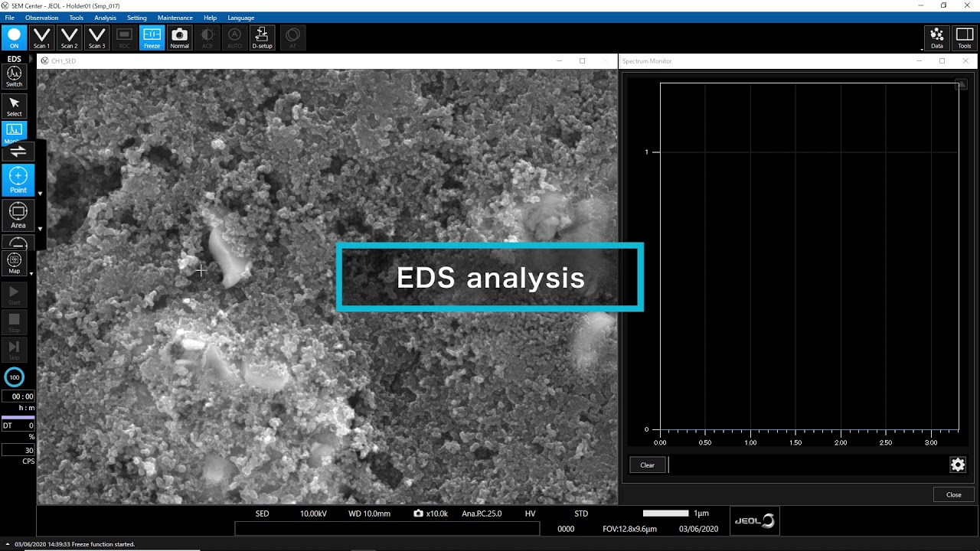Click the JEOL logo
Viewport: 980px width, 551px height.
755,520
